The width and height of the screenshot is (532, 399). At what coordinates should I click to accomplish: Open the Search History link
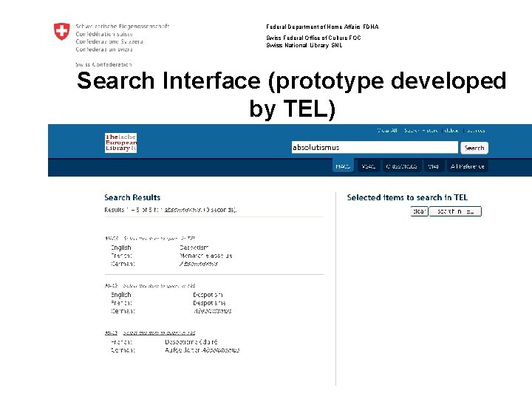(x=420, y=131)
